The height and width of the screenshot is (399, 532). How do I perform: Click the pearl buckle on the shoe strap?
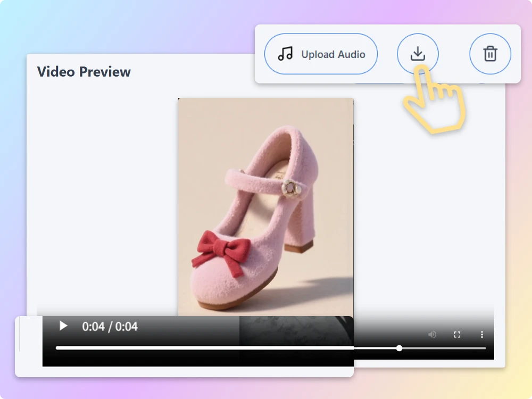[x=291, y=187]
